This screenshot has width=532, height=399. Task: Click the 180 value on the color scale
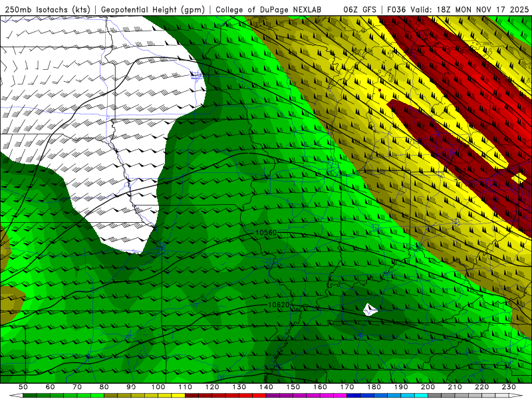point(374,387)
